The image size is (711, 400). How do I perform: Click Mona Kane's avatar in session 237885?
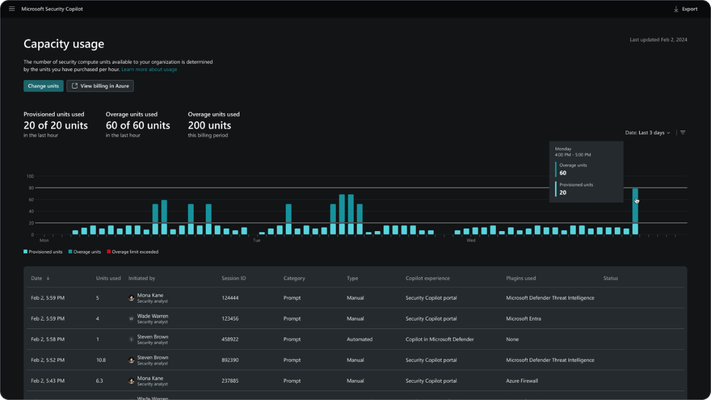(x=131, y=381)
